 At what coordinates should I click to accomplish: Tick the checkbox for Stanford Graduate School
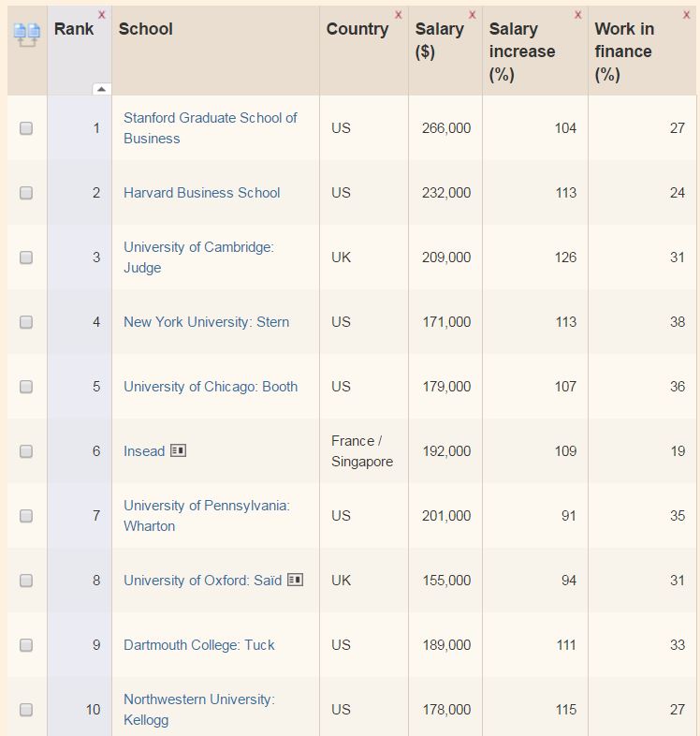point(26,128)
